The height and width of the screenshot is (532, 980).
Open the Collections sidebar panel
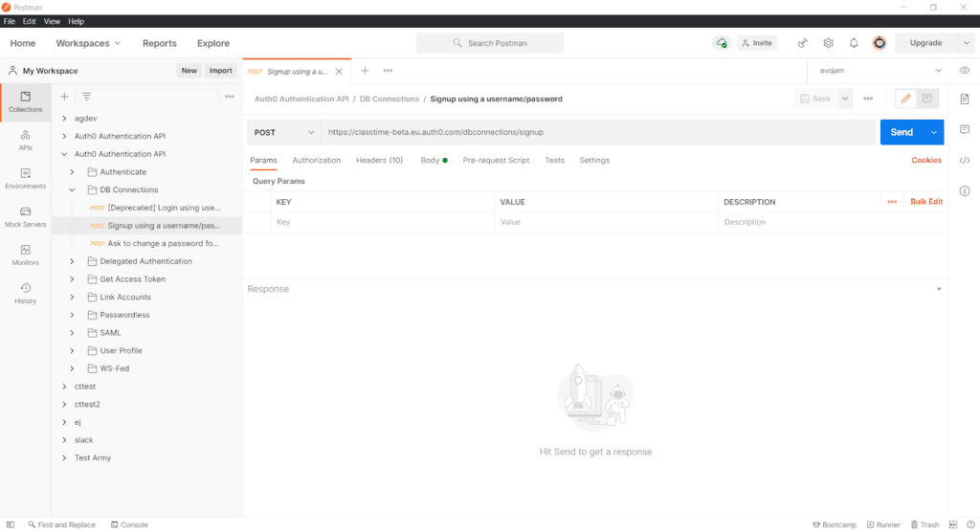26,101
